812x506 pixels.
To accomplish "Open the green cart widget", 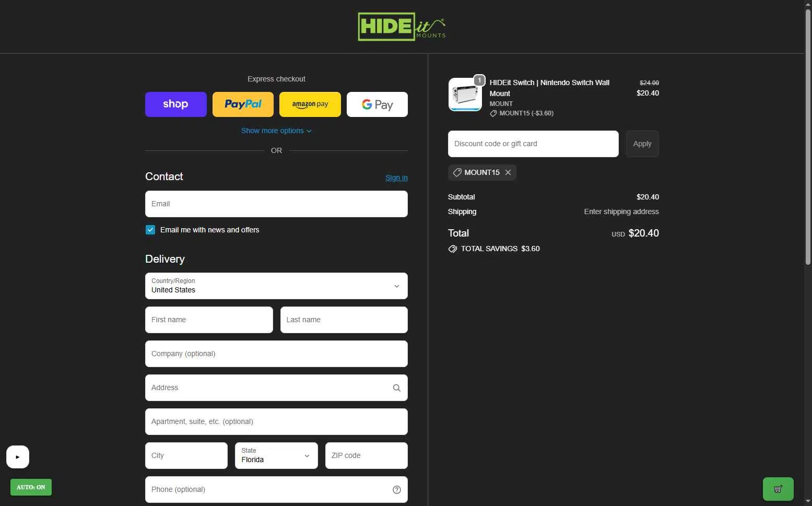I will pyautogui.click(x=778, y=489).
